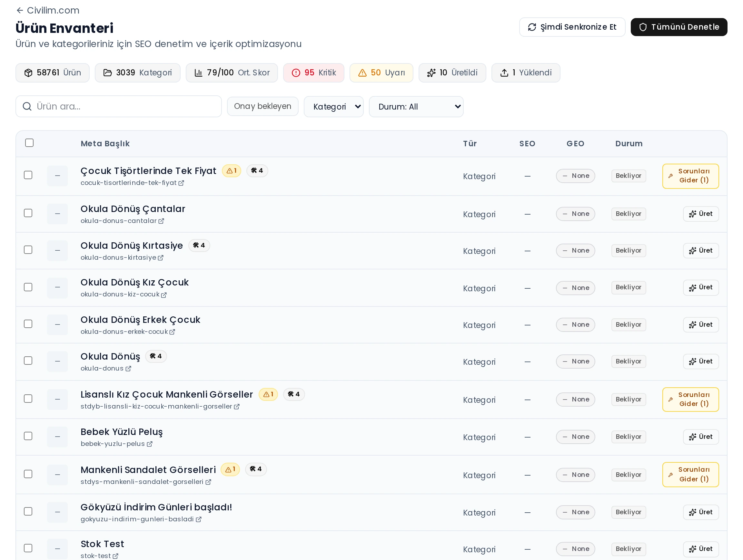Go back to Civilim.com via arrow
743x560 pixels.
tap(20, 10)
